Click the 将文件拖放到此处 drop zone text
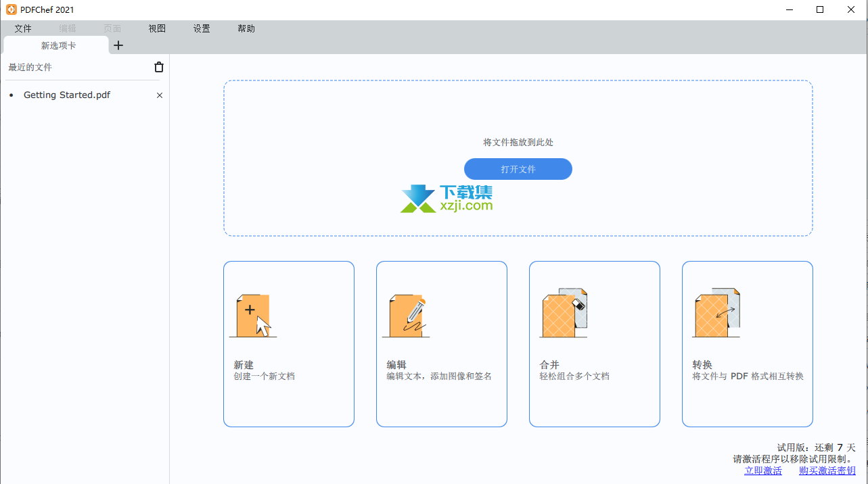Screen dimensions: 868x484 pos(518,142)
